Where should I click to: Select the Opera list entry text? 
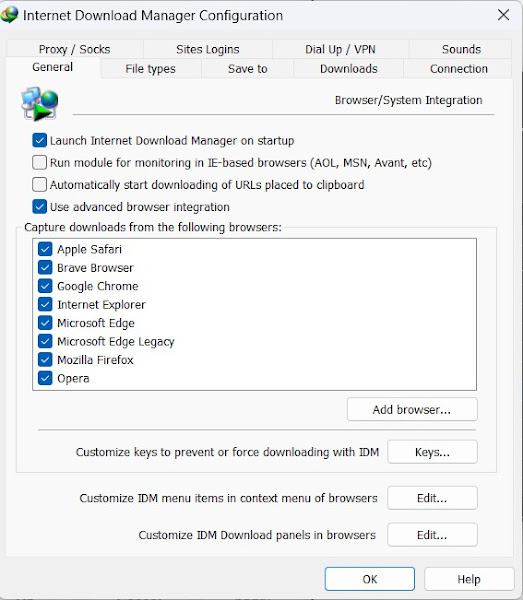(73, 379)
